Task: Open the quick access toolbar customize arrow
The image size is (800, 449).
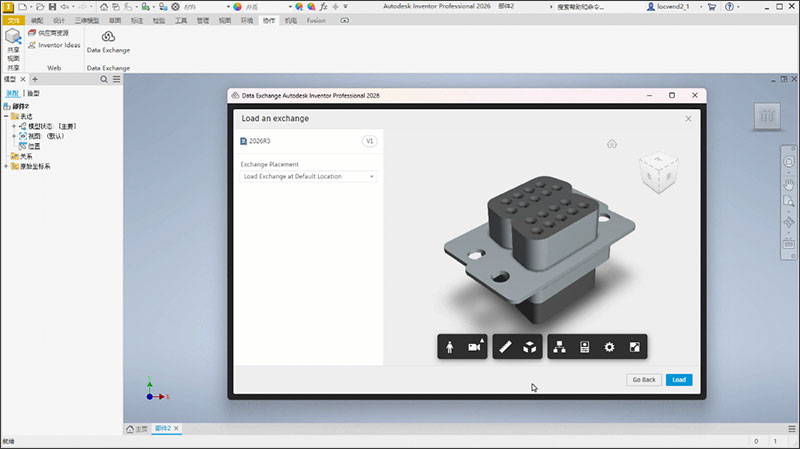Action: click(x=345, y=7)
